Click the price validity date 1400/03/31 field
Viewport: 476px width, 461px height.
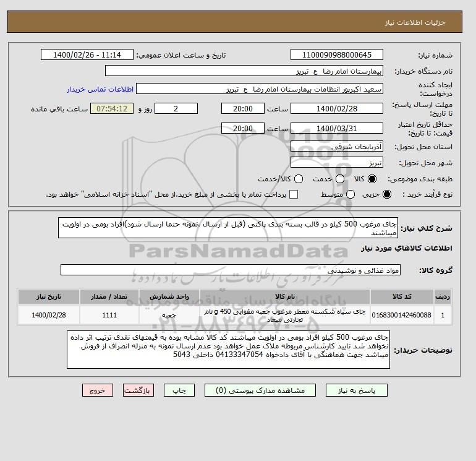pyautogui.click(x=337, y=128)
